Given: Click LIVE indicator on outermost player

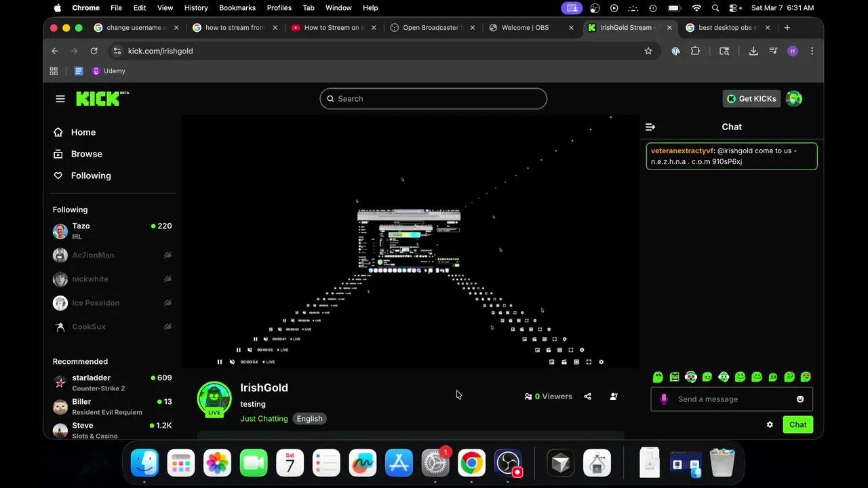Looking at the screenshot, I should click(x=269, y=362).
